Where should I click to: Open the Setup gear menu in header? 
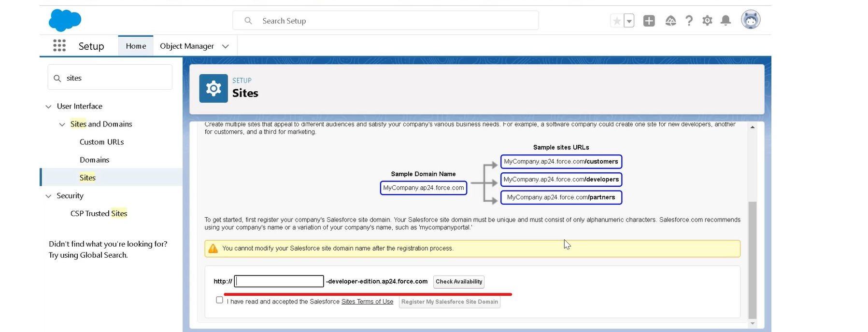pos(708,21)
